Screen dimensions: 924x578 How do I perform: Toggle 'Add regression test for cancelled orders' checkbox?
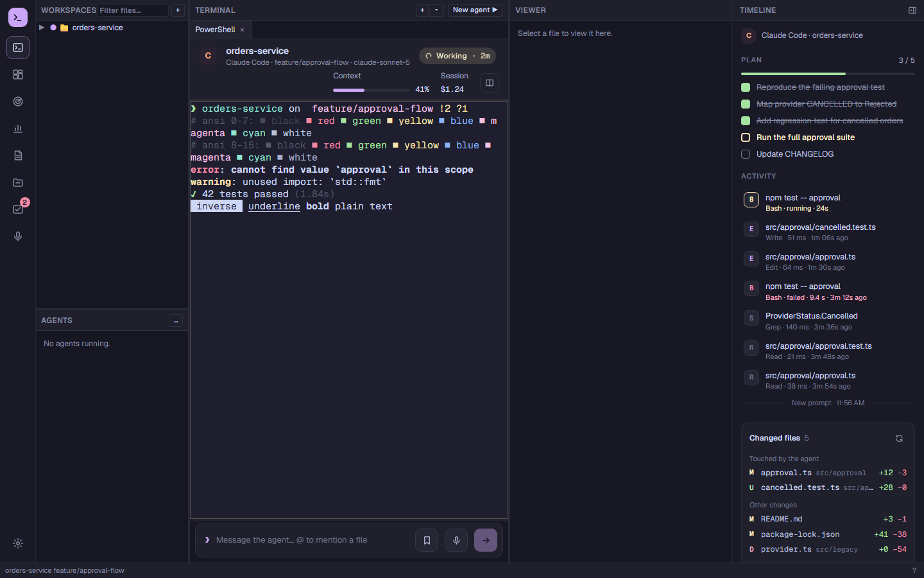[746, 121]
